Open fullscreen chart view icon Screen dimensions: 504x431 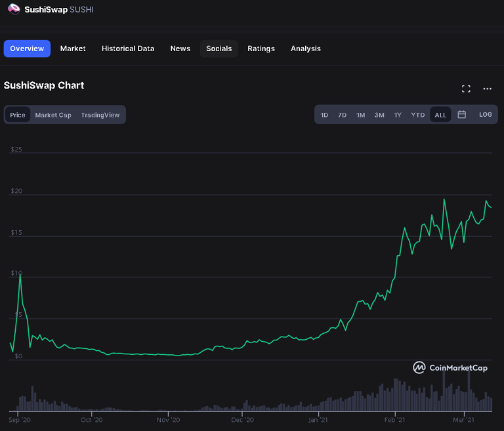[466, 89]
